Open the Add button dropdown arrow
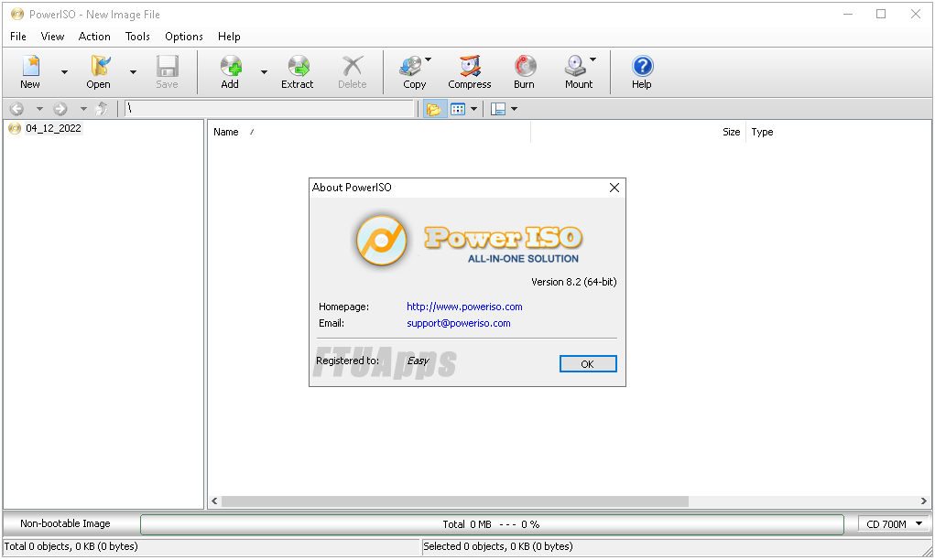The image size is (935, 560). pyautogui.click(x=264, y=72)
